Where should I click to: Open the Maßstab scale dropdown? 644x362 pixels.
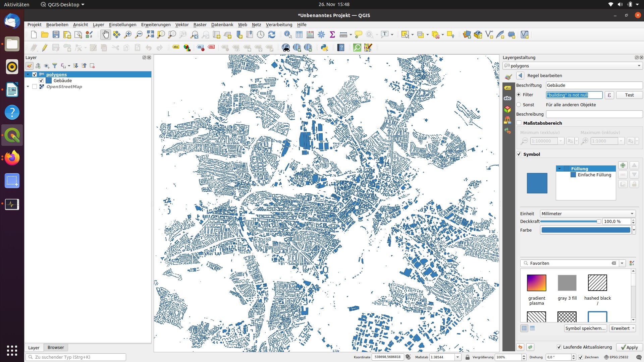[458, 357]
